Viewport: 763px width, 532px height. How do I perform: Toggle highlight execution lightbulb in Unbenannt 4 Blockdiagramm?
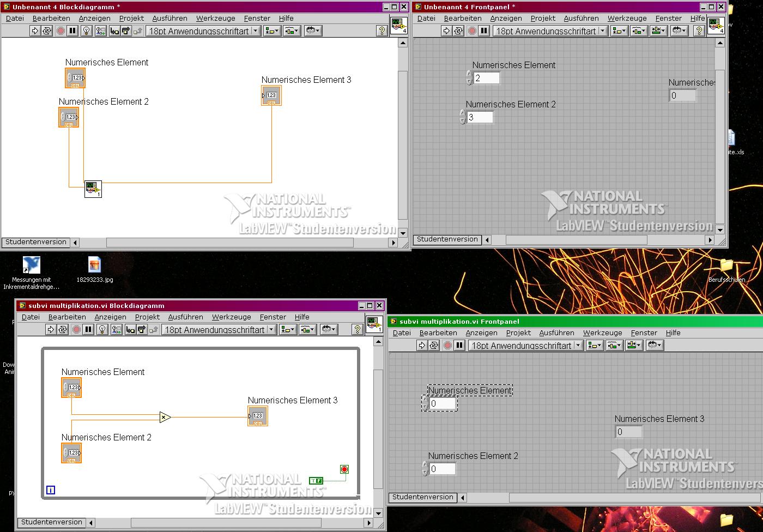[86, 31]
